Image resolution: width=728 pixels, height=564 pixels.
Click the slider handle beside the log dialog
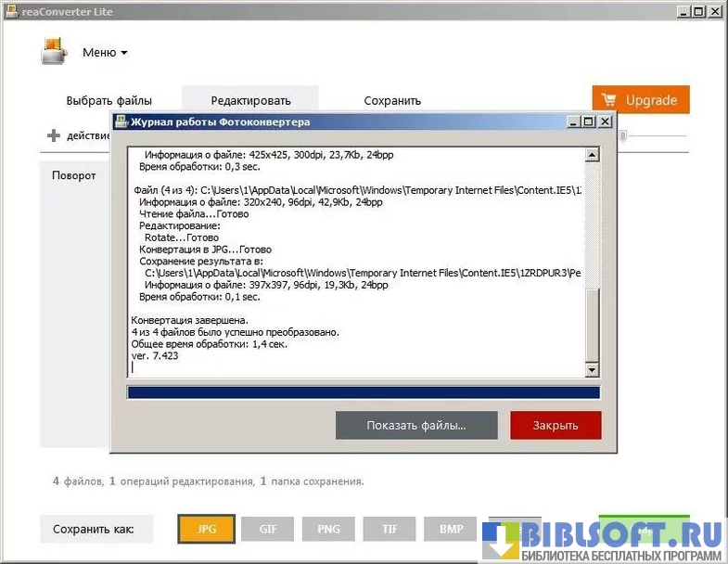[x=624, y=136]
